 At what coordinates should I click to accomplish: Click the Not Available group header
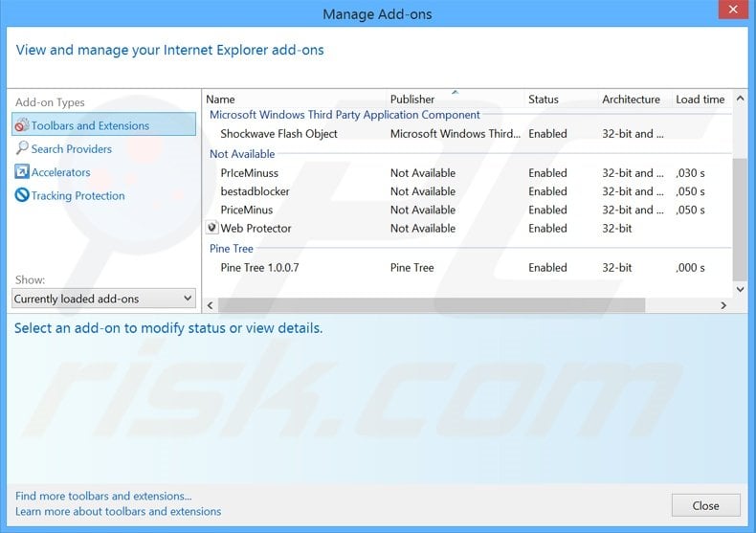pos(242,154)
